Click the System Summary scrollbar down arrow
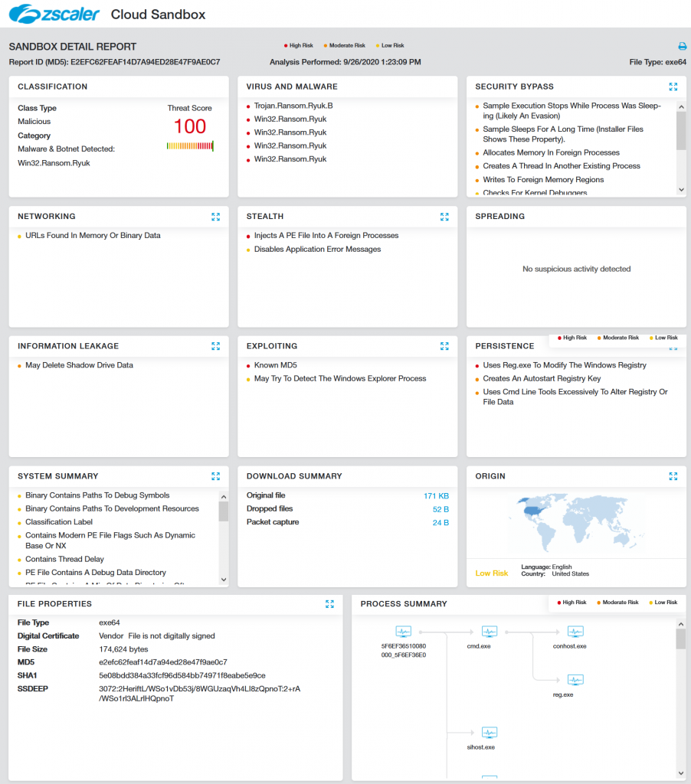Viewport: 691px width, 784px height. 224,580
